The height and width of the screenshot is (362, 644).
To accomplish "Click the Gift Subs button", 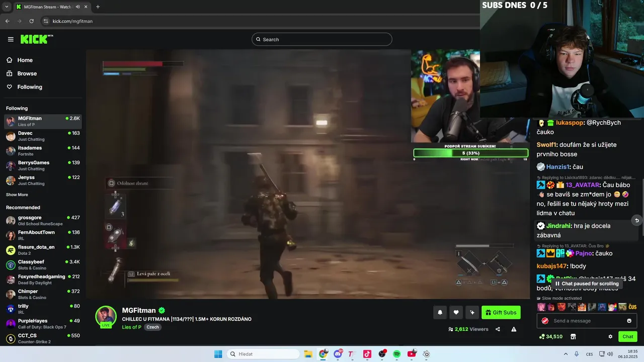I will point(501,312).
